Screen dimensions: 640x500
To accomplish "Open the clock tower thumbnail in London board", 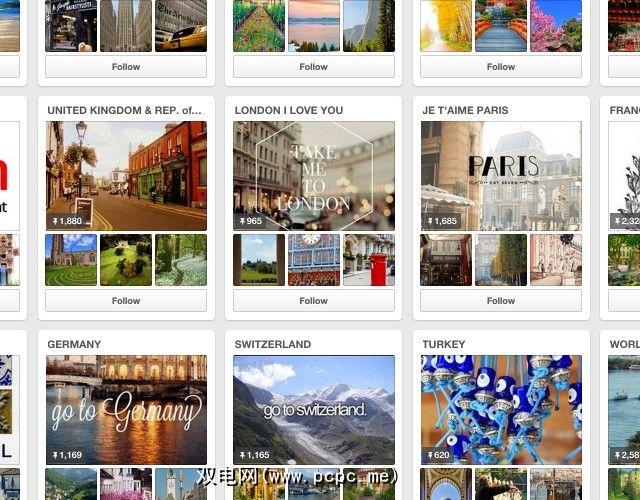I will 314,260.
